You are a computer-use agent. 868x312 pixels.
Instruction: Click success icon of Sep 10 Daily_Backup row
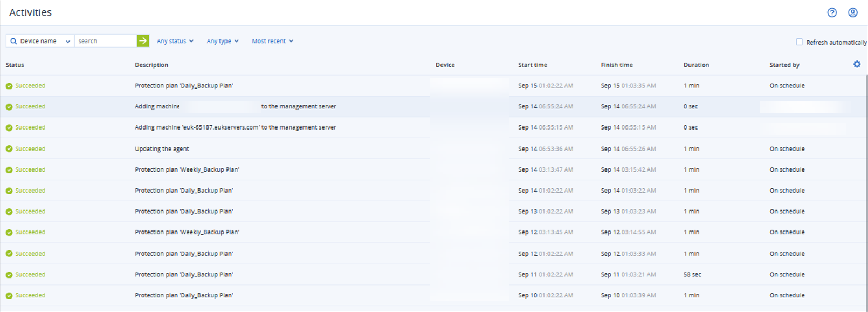pyautogui.click(x=9, y=296)
